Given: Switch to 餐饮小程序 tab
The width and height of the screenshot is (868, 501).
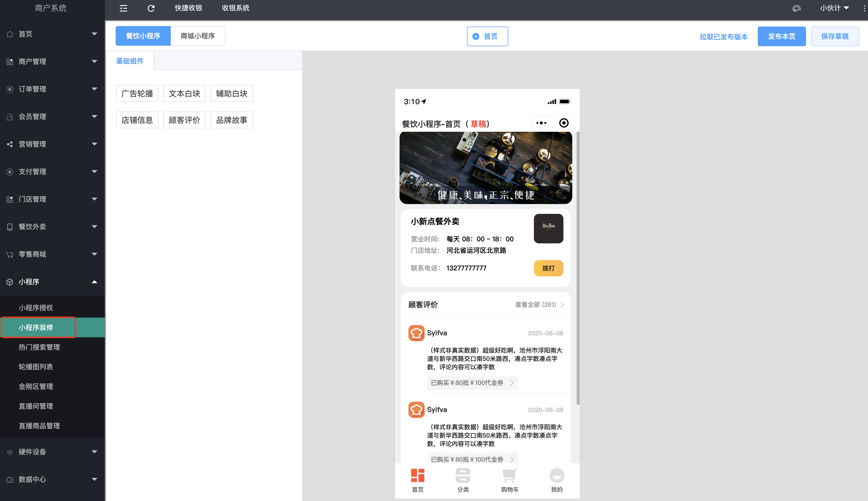Looking at the screenshot, I should (143, 36).
